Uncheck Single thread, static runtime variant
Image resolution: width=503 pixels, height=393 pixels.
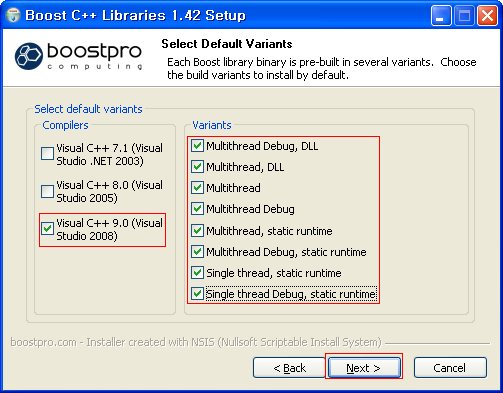197,273
